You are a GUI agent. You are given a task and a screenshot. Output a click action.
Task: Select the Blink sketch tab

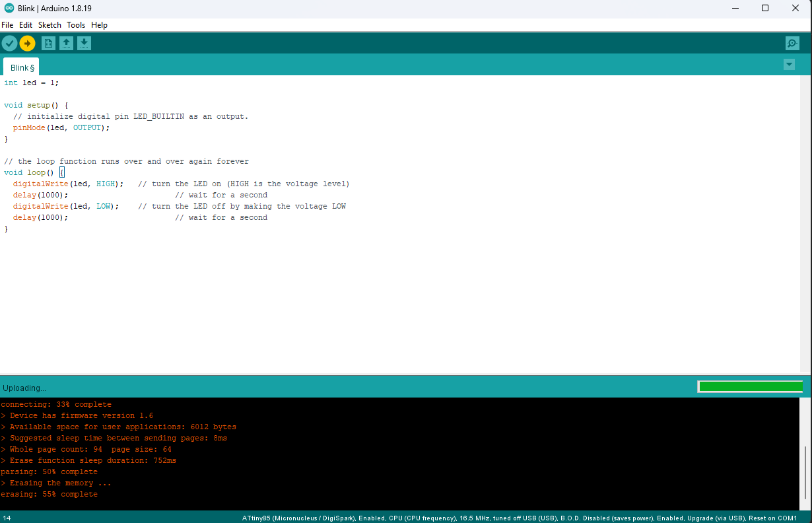pyautogui.click(x=21, y=67)
